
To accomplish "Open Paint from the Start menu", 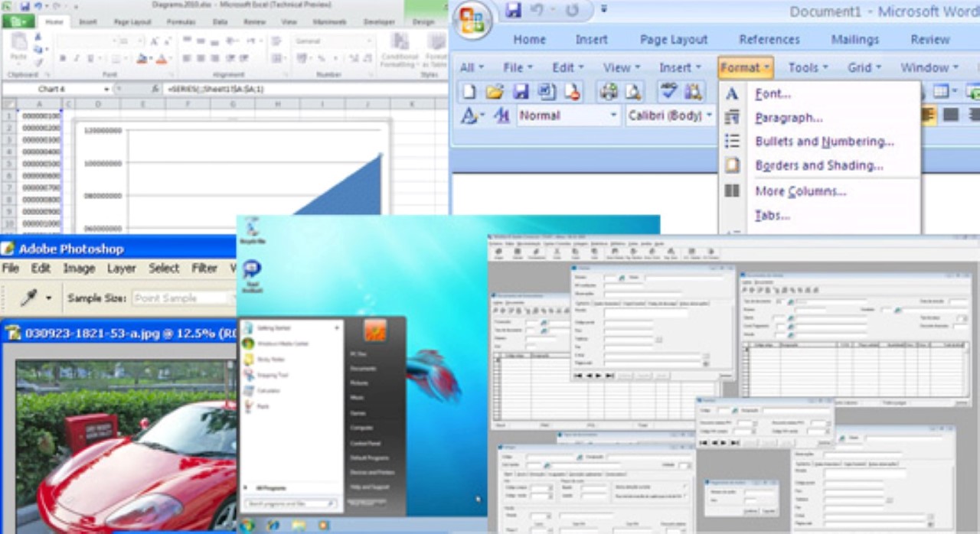I will pos(264,406).
